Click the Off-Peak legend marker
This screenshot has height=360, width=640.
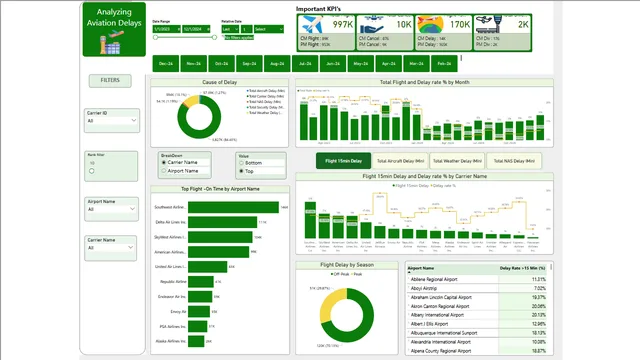tap(332, 274)
